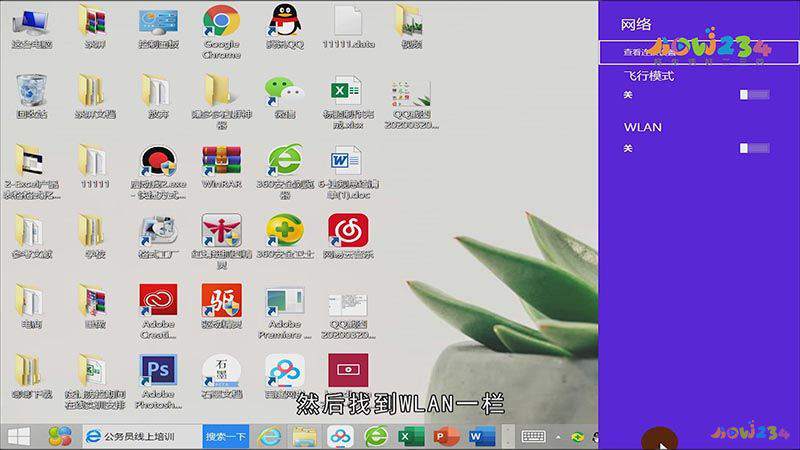
Task: Open the Driver Genius red shortcut
Action: coord(221,301)
